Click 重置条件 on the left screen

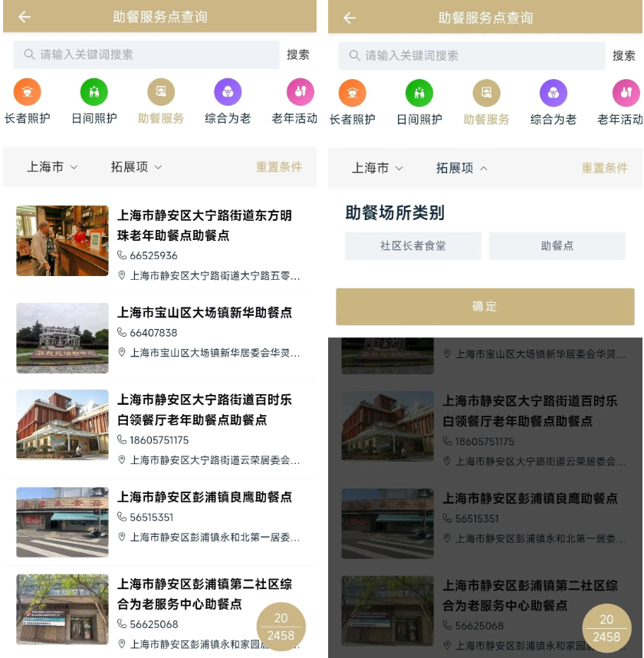(278, 166)
